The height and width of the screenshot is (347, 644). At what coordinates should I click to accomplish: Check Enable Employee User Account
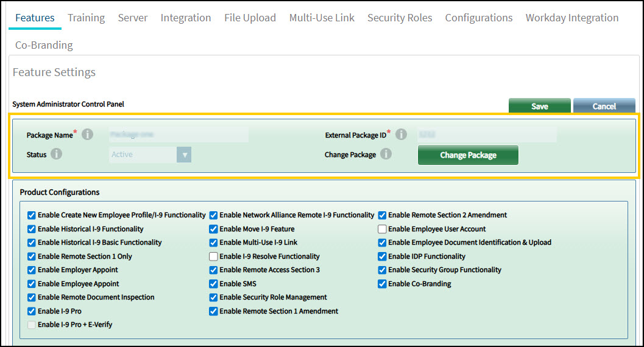[x=382, y=229]
